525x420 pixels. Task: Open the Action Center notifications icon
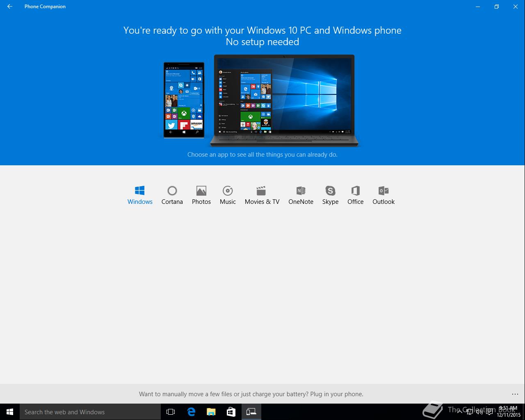click(x=490, y=412)
